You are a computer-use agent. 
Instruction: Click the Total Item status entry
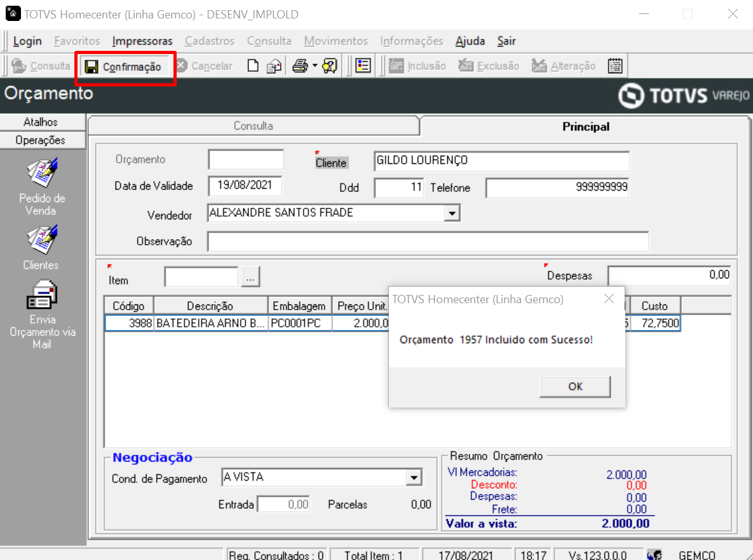click(x=374, y=555)
